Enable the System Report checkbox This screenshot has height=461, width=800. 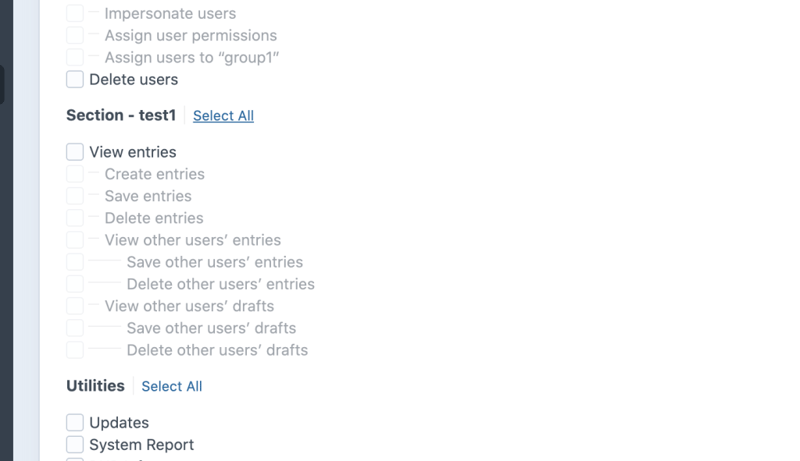coord(75,445)
